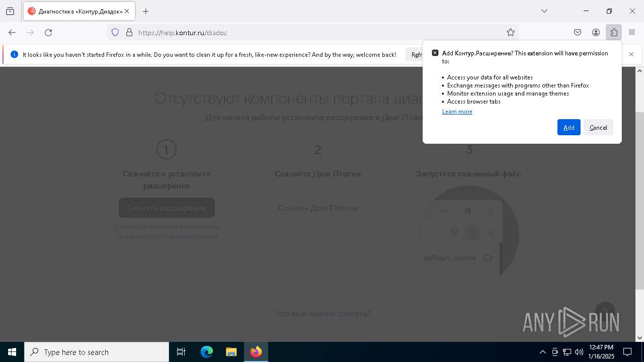Open the Firefox account icon
Viewport: 644px width, 362px height.
point(596,33)
